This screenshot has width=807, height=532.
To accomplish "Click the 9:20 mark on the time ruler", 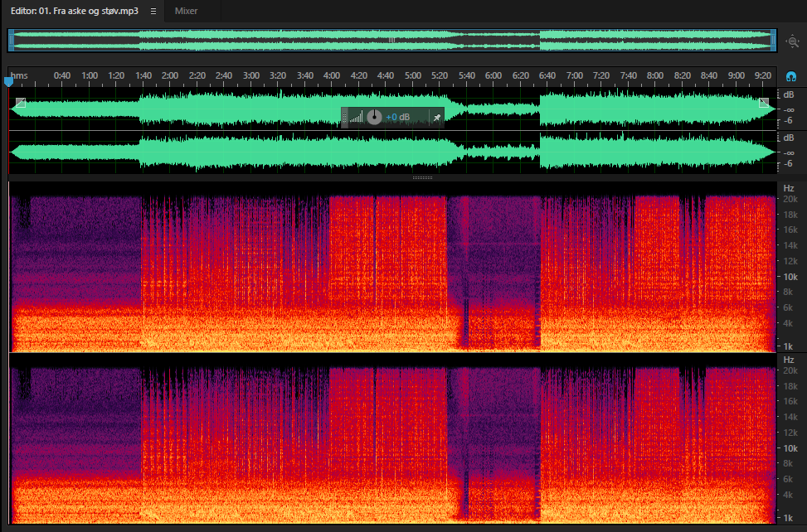I will click(x=763, y=75).
